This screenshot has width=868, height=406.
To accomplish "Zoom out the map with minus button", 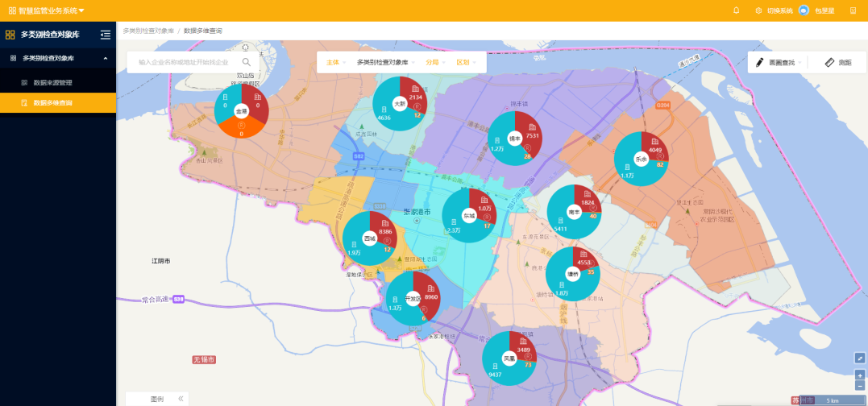I will point(860,386).
